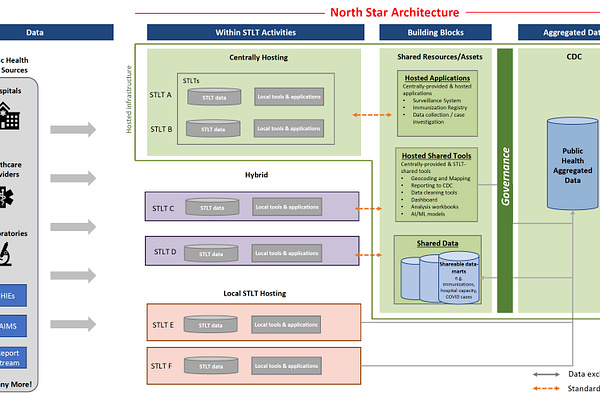Image resolution: width=600 pixels, height=400 pixels.
Task: Click the Hosted Shared Tools heading
Action: (x=436, y=156)
